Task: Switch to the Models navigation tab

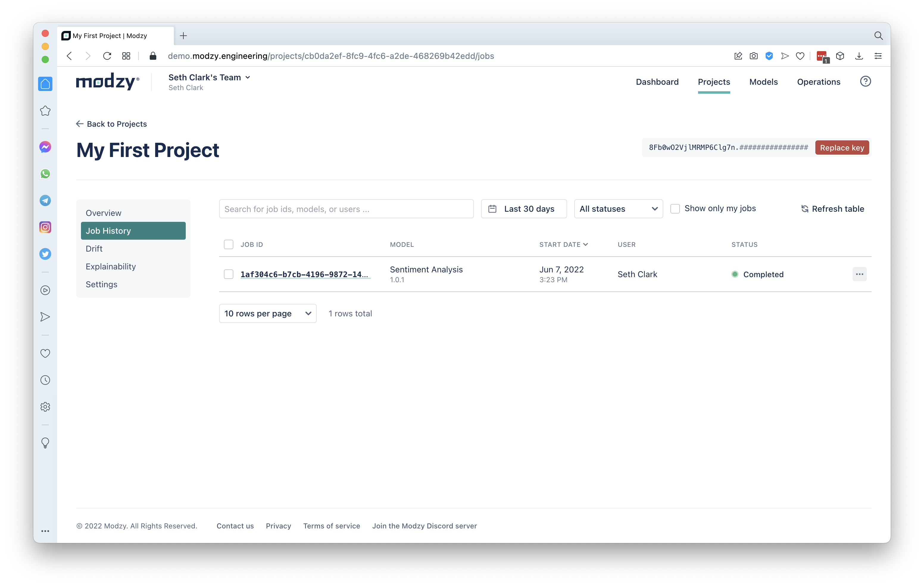Action: pyautogui.click(x=763, y=82)
